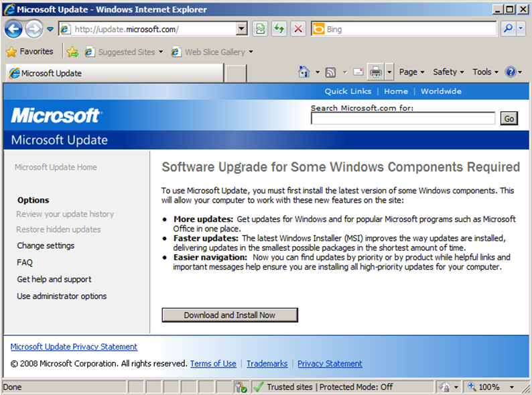Image resolution: width=532 pixels, height=395 pixels.
Task: Click Microsoft Update Home sidebar link
Action: [56, 167]
